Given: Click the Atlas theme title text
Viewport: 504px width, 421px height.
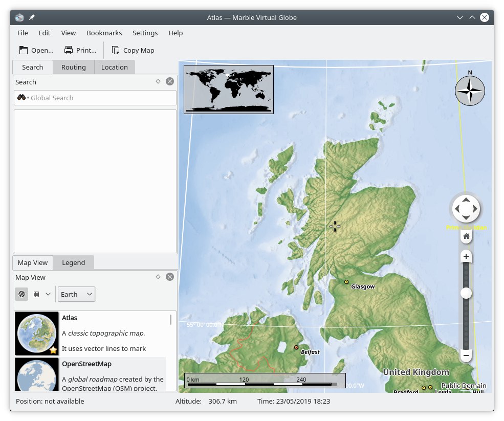Looking at the screenshot, I should 70,318.
